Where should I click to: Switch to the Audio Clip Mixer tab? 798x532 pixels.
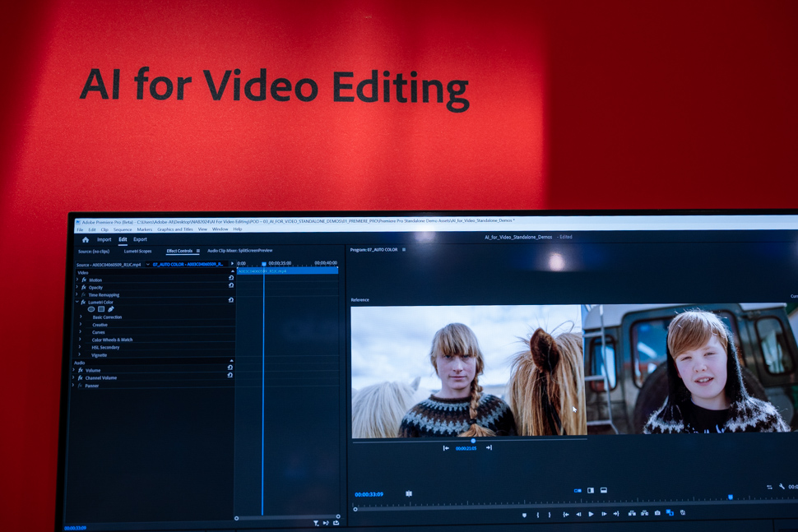click(x=239, y=250)
